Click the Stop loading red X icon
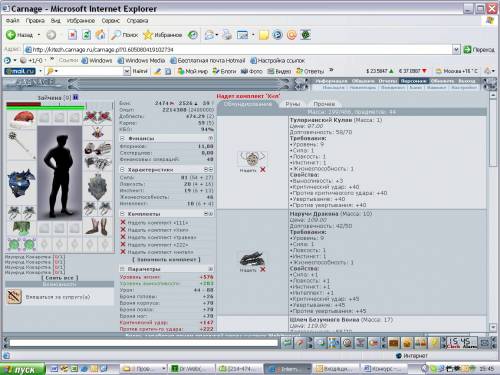The image size is (500, 375). [x=72, y=35]
